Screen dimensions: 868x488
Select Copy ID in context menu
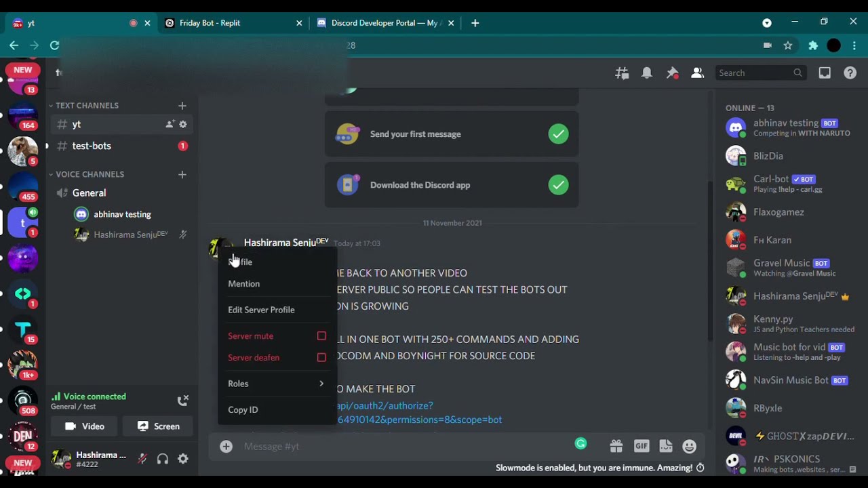pyautogui.click(x=277, y=410)
